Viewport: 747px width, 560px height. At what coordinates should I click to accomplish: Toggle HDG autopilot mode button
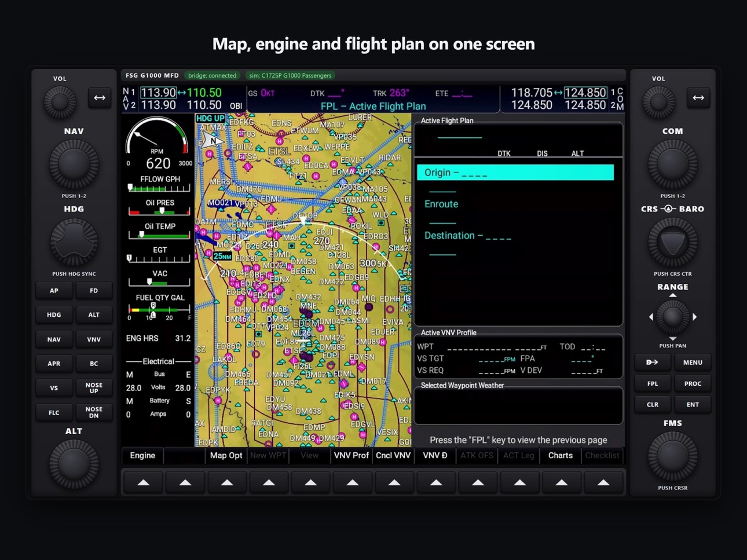[x=54, y=315]
